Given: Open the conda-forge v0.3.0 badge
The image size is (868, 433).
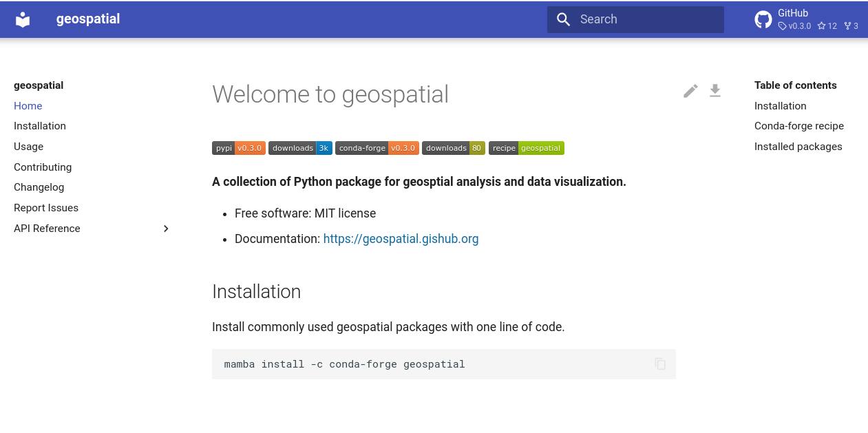Looking at the screenshot, I should click(x=377, y=148).
